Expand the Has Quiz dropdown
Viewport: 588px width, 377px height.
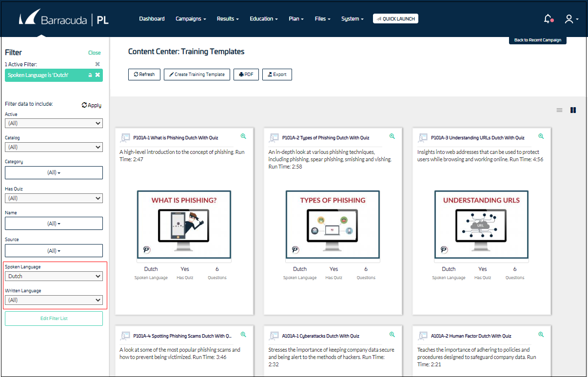(x=54, y=198)
